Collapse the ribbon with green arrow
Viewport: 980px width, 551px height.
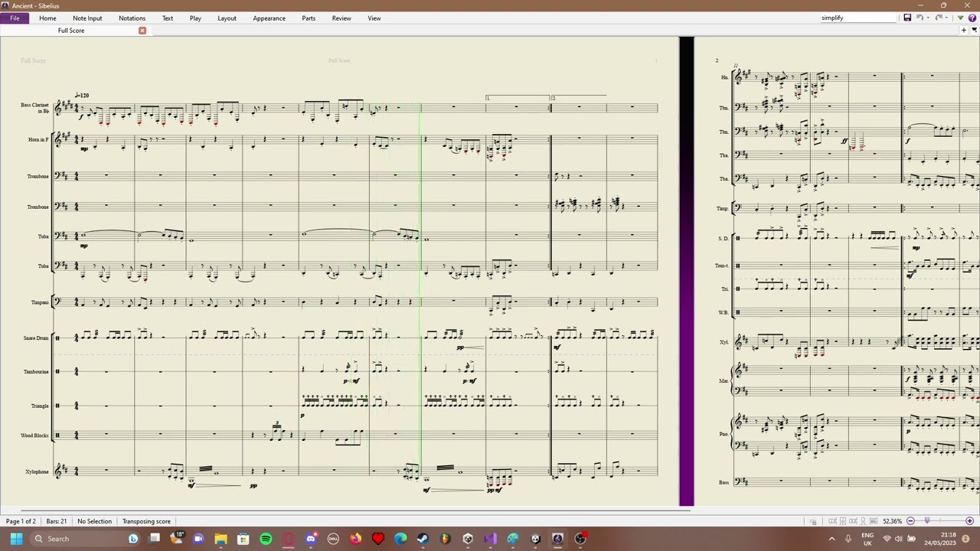coord(960,18)
